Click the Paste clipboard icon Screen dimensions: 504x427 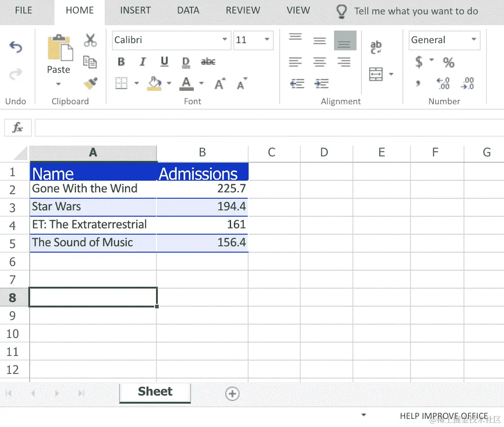60,48
